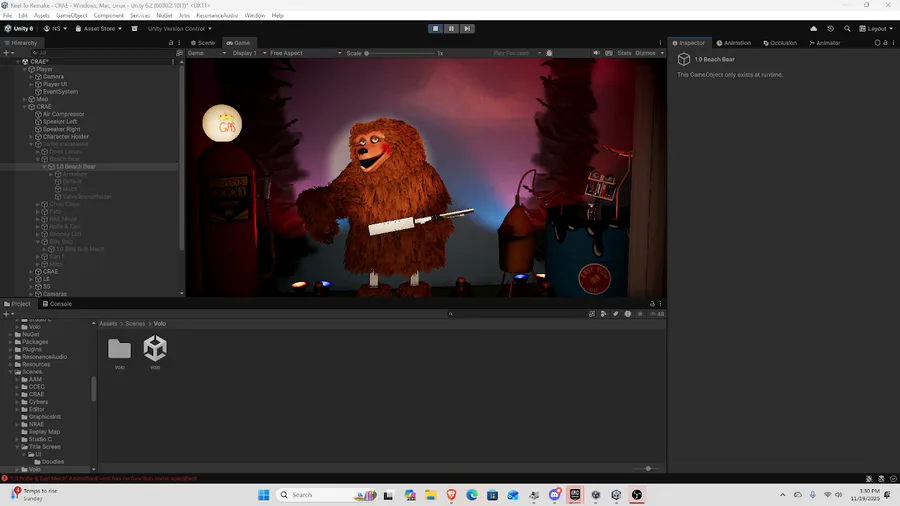The image size is (900, 506).
Task: Toggle the Gizmos button in Game view
Action: click(645, 53)
